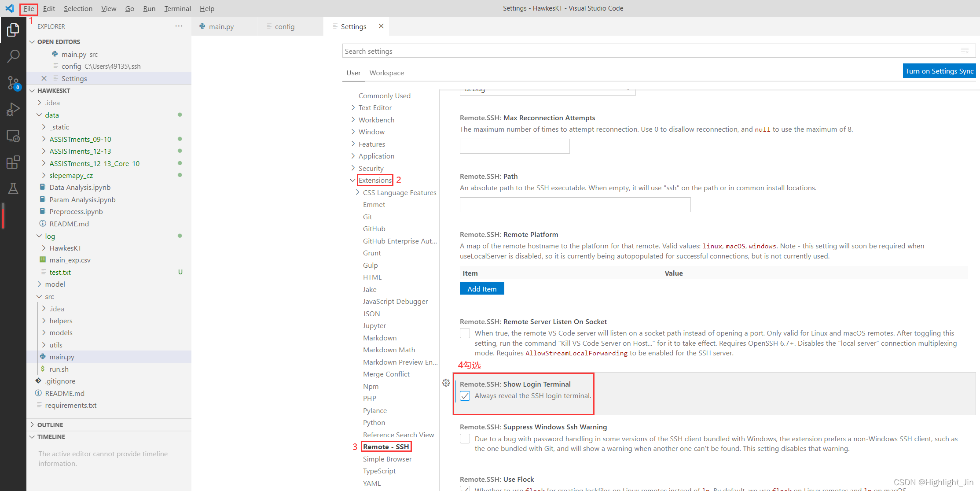Open the Run and Debug view
Viewport: 980px width, 491px height.
pos(13,109)
